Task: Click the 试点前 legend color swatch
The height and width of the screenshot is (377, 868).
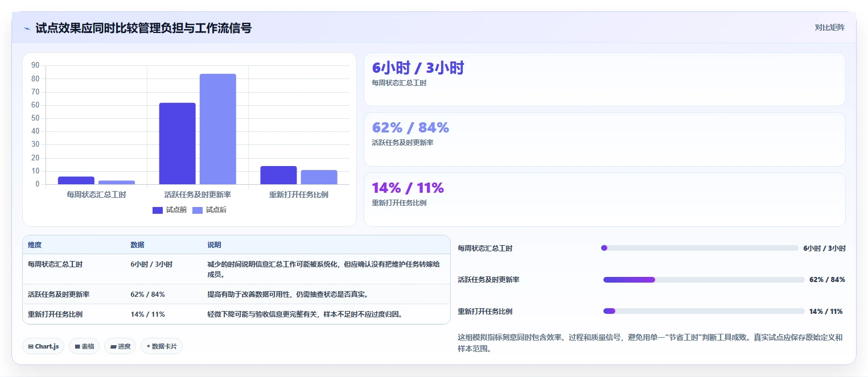Action: [x=158, y=210]
